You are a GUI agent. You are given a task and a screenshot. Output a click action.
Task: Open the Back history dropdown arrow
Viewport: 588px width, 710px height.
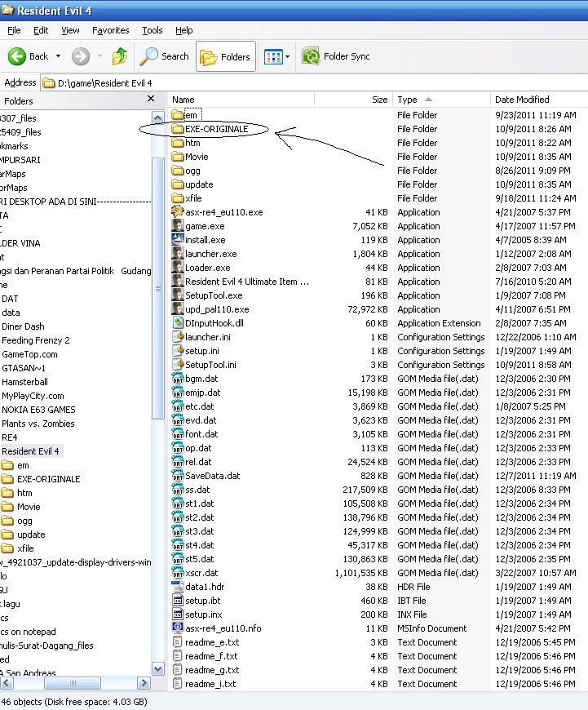tap(58, 56)
